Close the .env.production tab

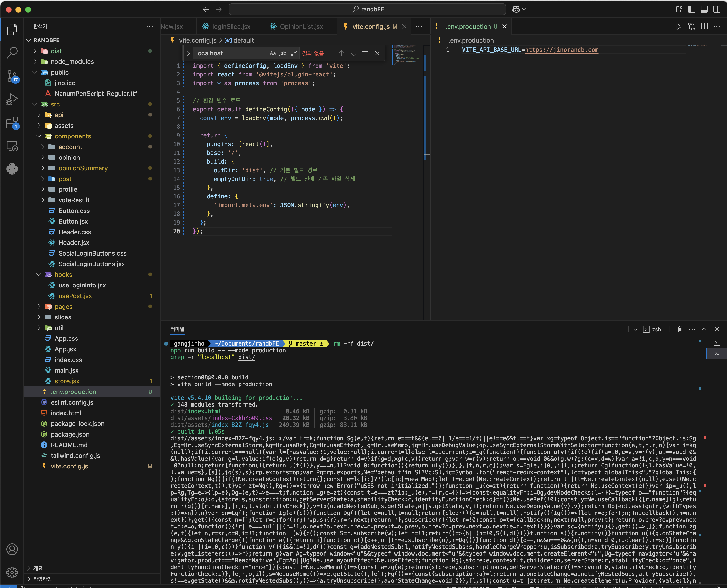[504, 26]
